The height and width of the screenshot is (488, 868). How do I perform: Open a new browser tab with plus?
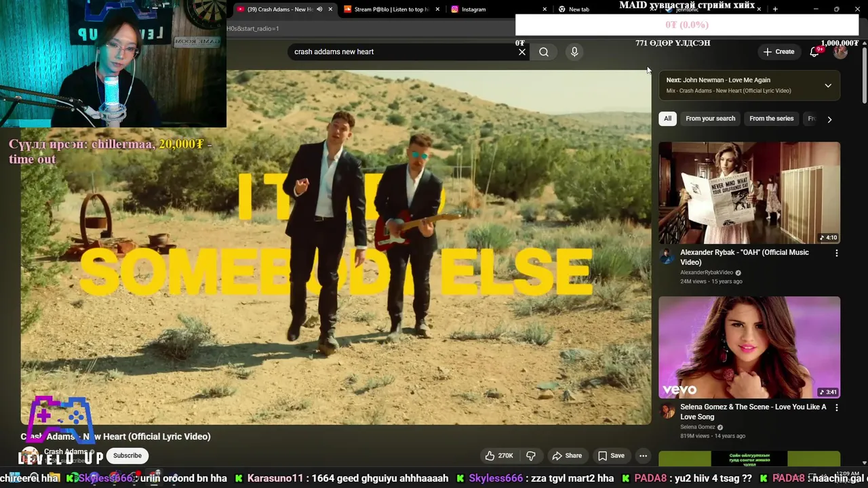pos(775,9)
